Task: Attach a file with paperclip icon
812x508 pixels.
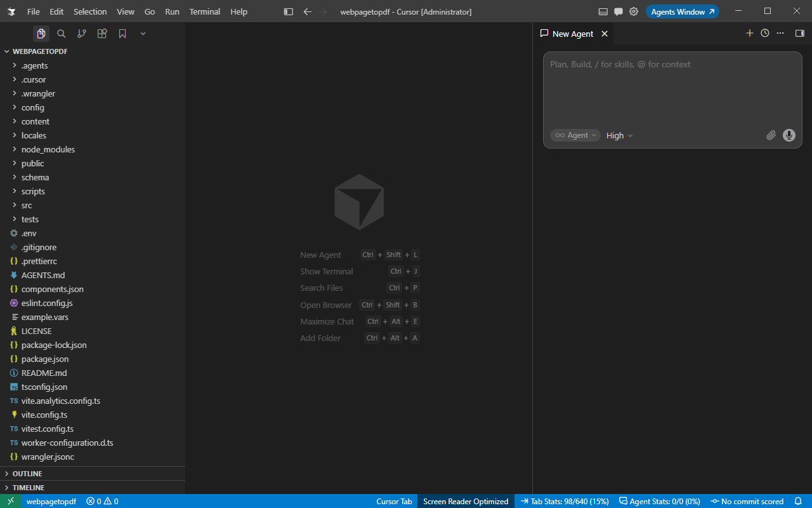Action: 771,135
